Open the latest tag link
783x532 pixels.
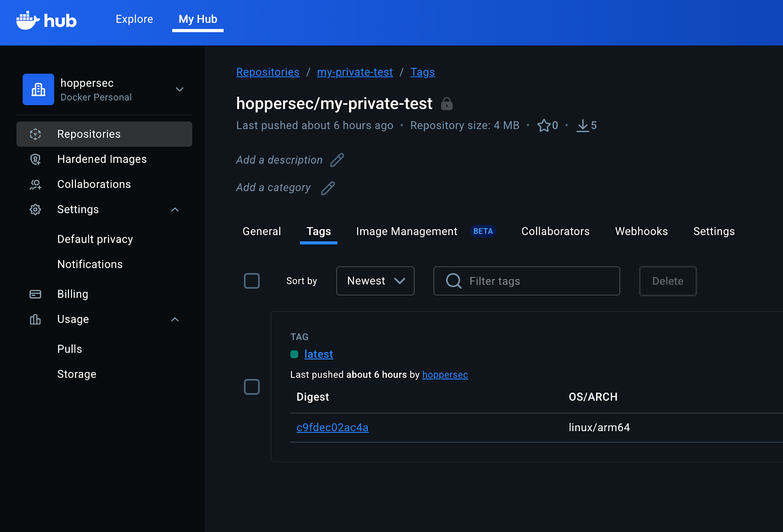click(x=319, y=354)
